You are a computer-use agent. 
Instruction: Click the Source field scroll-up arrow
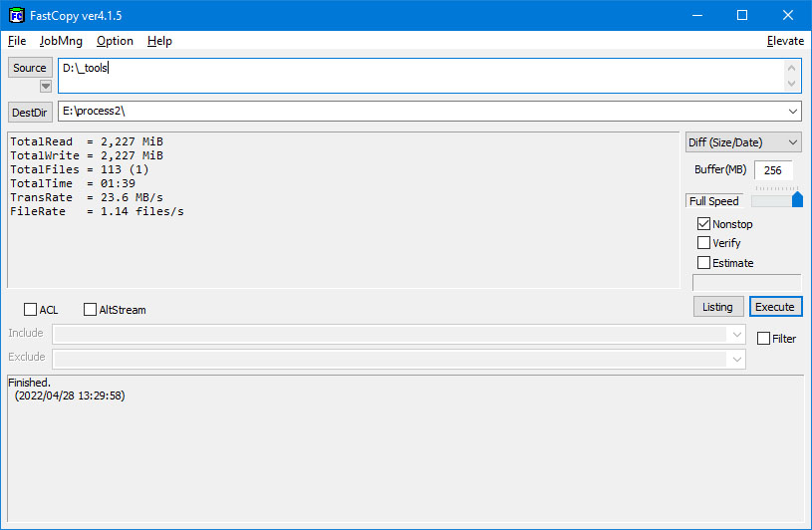(791, 68)
